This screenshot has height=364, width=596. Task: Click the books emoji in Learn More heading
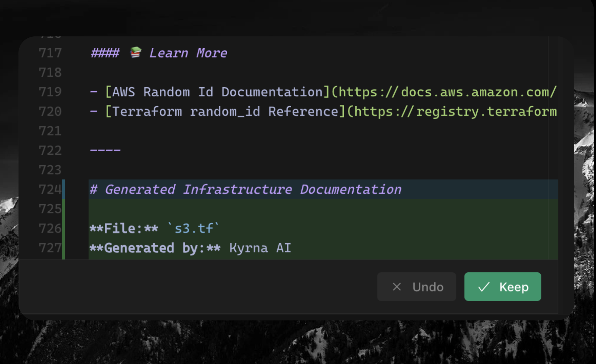[x=136, y=53]
